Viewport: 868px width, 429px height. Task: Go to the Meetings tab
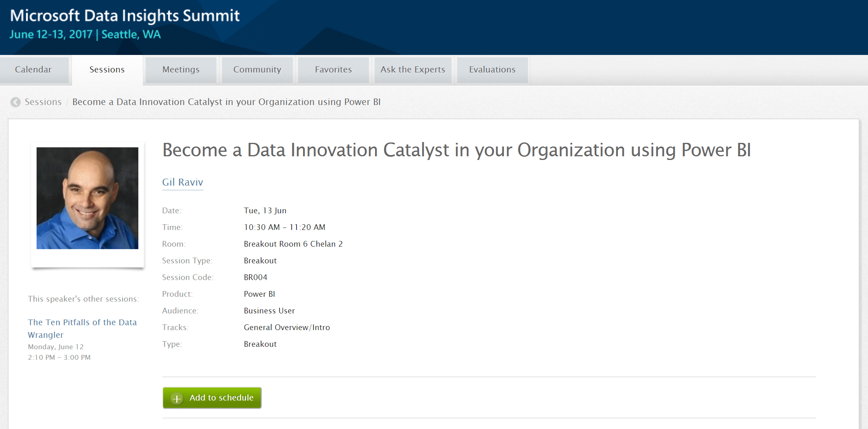[x=181, y=70]
